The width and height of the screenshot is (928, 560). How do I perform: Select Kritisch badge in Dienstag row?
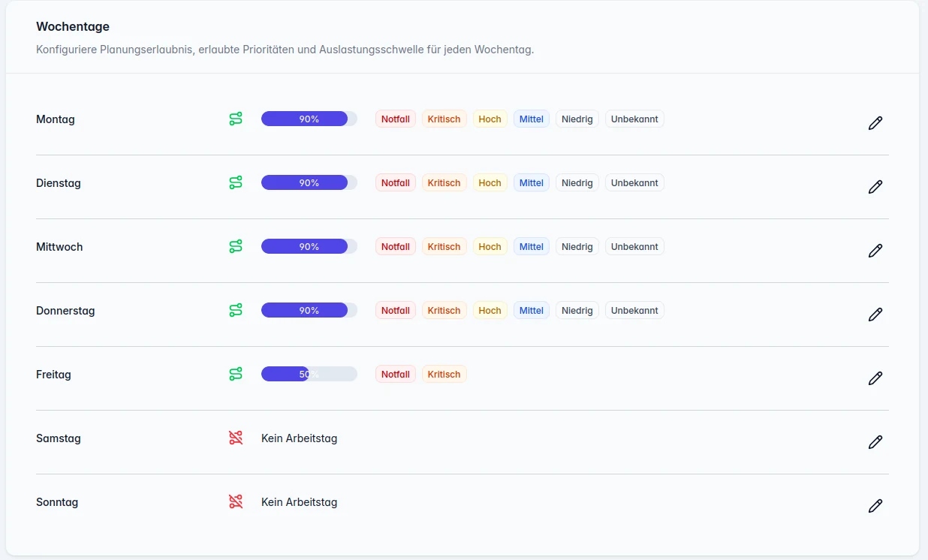[x=444, y=182]
